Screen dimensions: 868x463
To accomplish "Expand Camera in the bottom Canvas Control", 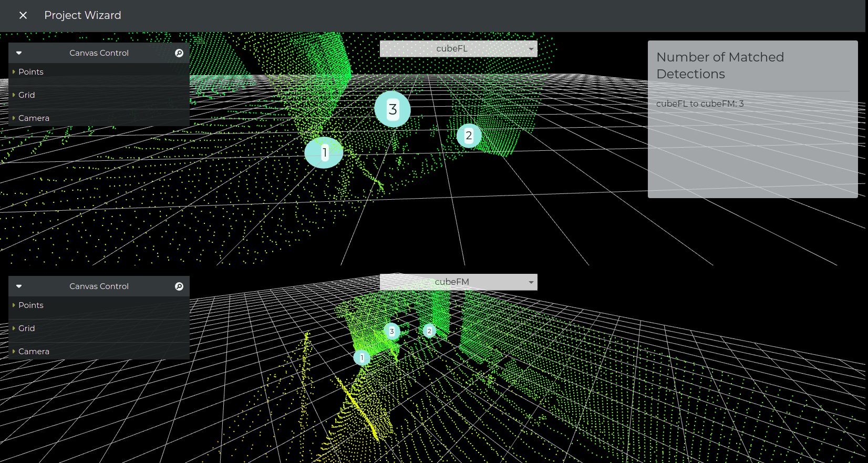I will [x=99, y=352].
